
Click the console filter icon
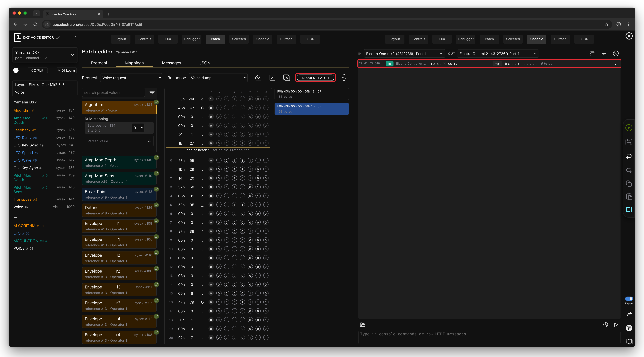click(x=604, y=53)
